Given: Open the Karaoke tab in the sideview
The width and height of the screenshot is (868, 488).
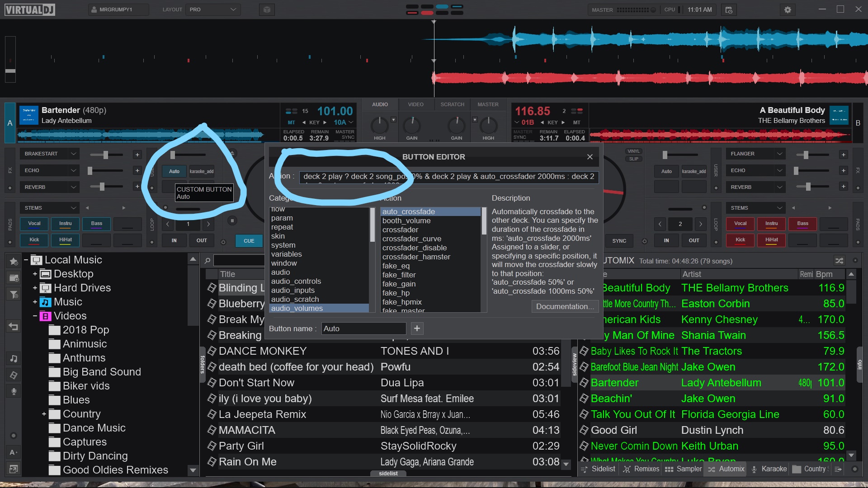Looking at the screenshot, I should [769, 469].
